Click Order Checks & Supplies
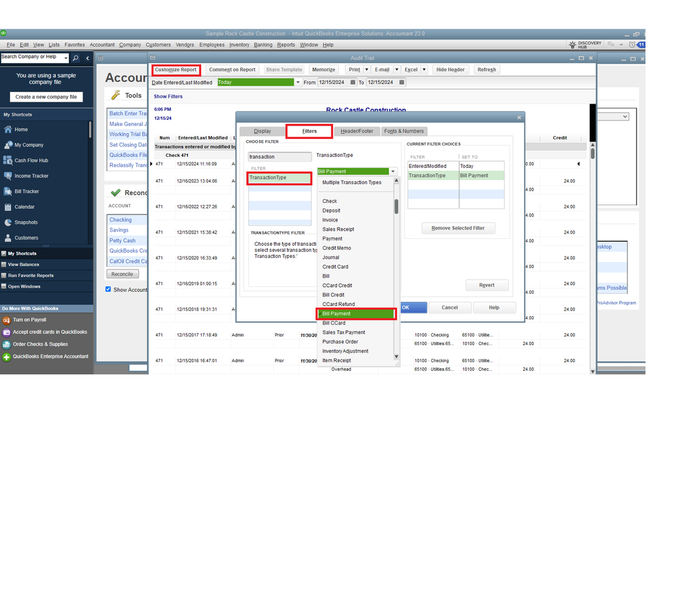This screenshot has height=616, width=676. (40, 345)
